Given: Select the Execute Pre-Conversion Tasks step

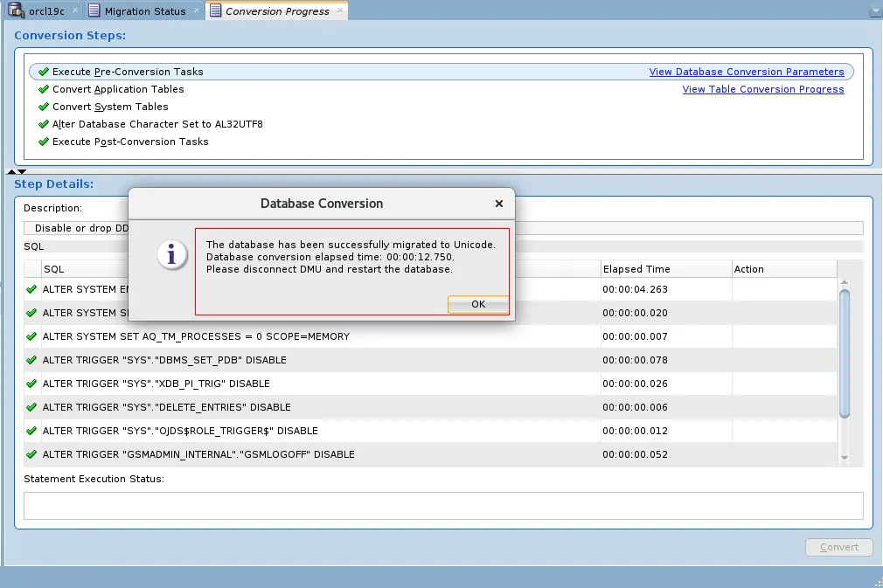Looking at the screenshot, I should tap(128, 72).
